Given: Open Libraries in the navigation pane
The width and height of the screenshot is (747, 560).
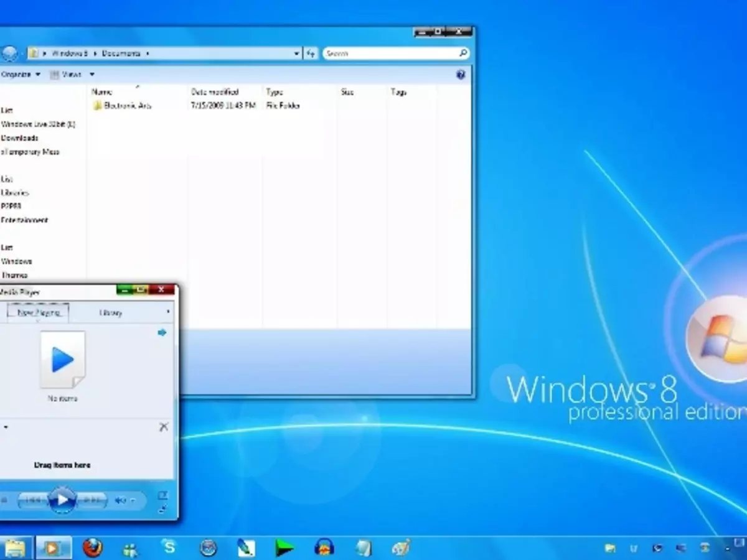Looking at the screenshot, I should pyautogui.click(x=15, y=193).
